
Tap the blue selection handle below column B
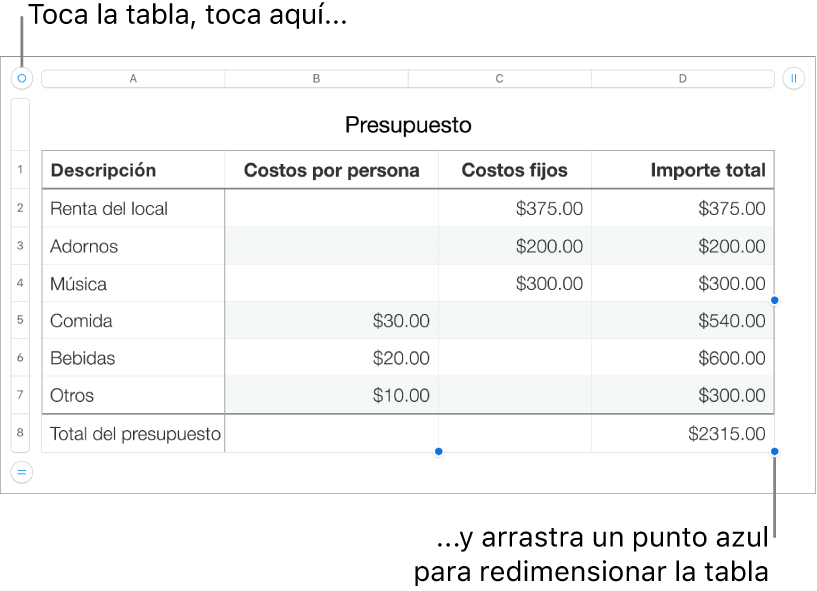tap(438, 451)
